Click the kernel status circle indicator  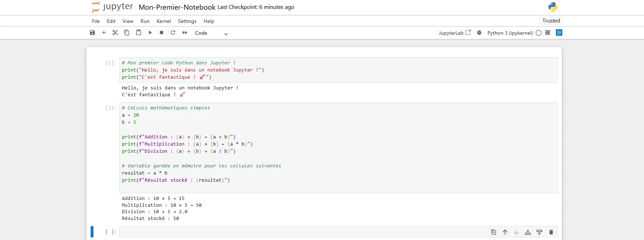(538, 33)
